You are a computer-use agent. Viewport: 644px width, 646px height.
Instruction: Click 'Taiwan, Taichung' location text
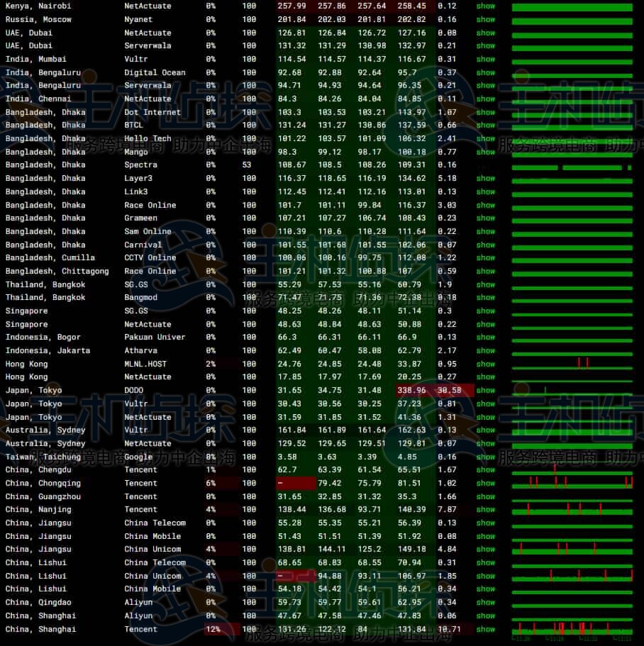pyautogui.click(x=43, y=457)
